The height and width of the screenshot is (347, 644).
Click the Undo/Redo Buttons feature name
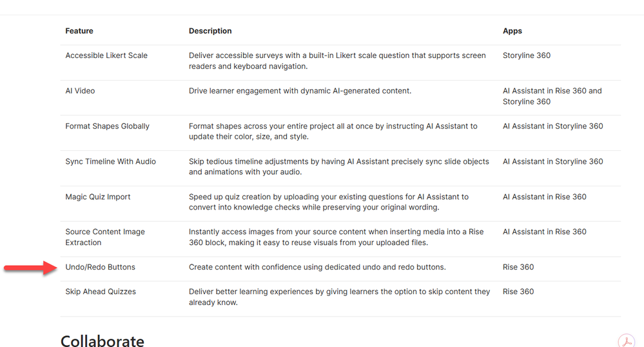100,267
